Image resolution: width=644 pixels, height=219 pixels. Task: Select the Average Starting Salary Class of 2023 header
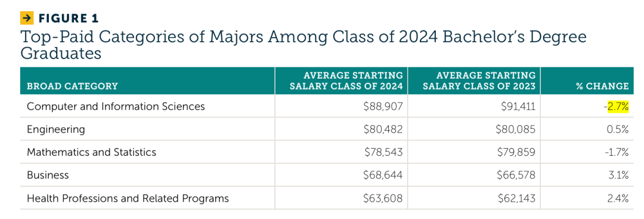[x=479, y=81]
